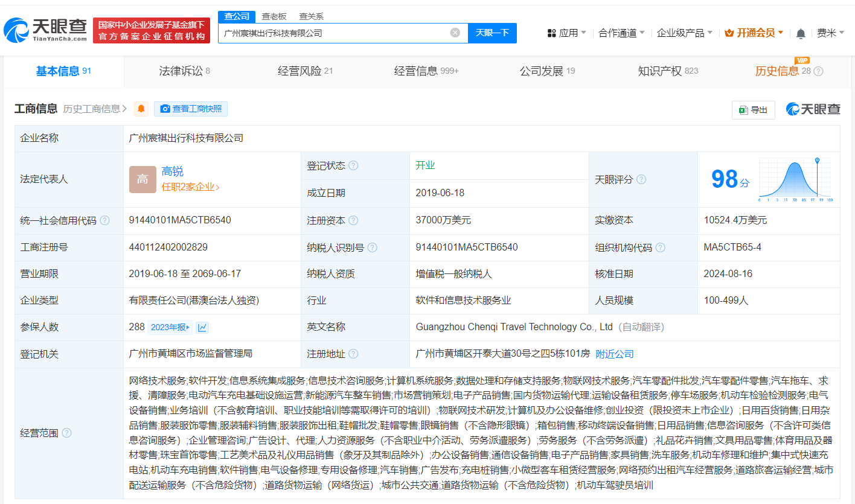The height and width of the screenshot is (504, 855).
Task: Open the 应用 dropdown menu
Action: click(x=566, y=32)
